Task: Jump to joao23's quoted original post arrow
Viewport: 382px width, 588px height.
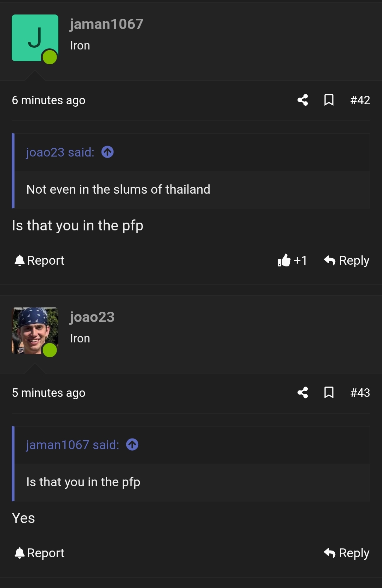Action: point(108,152)
